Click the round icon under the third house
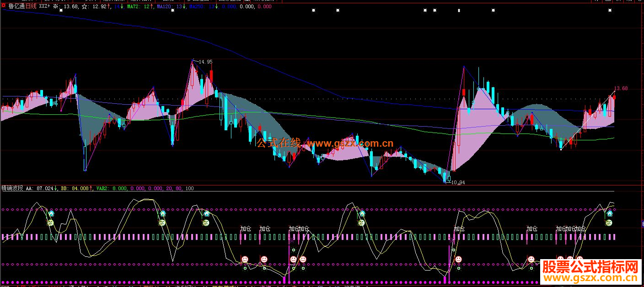The width and height of the screenshot is (644, 287). (x=206, y=223)
